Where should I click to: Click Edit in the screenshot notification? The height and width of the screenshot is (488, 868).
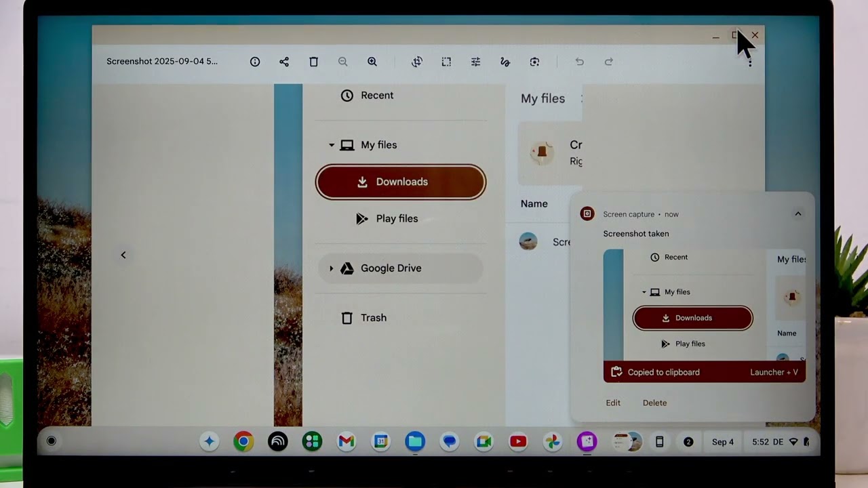(x=613, y=403)
